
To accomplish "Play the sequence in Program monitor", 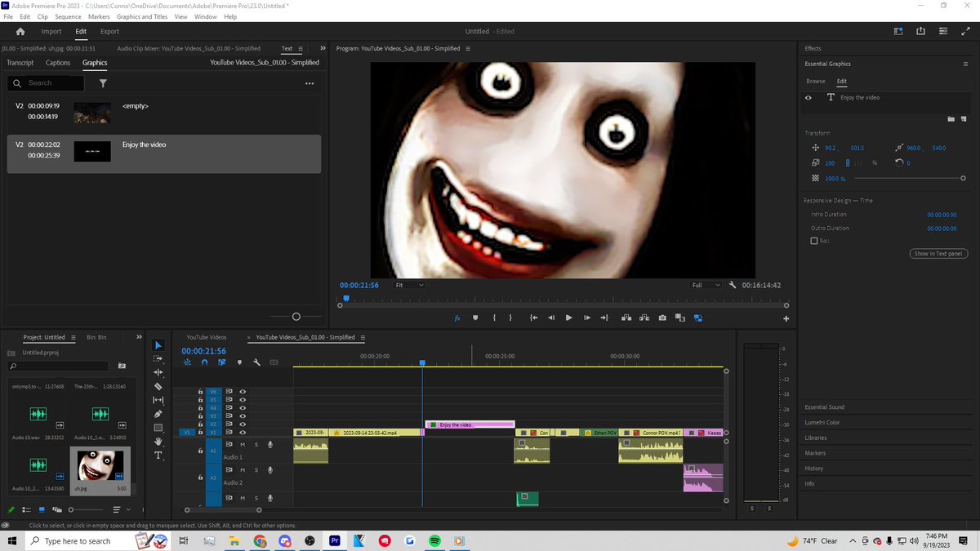I will click(x=569, y=318).
